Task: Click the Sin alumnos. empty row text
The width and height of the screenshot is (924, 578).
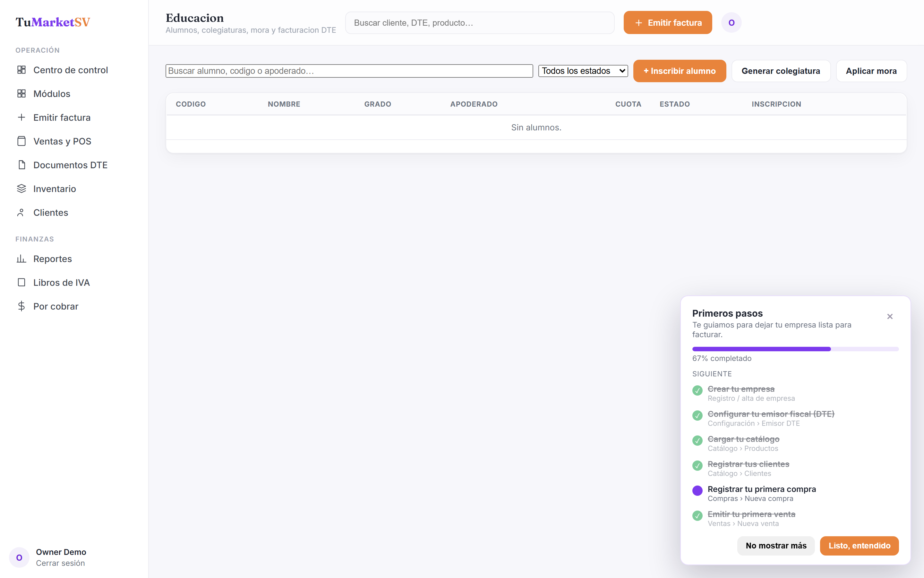Action: (x=536, y=127)
